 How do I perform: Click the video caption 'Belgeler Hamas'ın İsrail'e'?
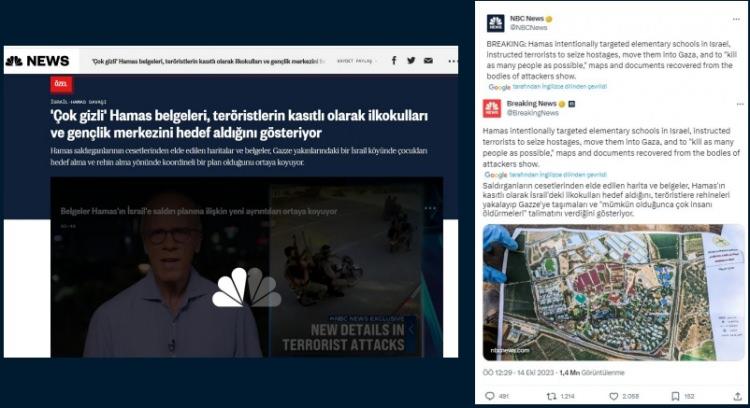point(199,211)
